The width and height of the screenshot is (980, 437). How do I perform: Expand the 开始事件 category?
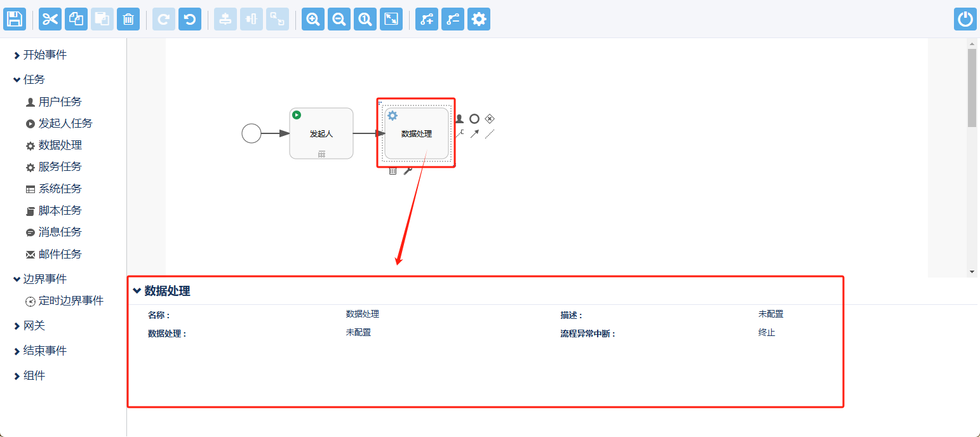(x=44, y=55)
